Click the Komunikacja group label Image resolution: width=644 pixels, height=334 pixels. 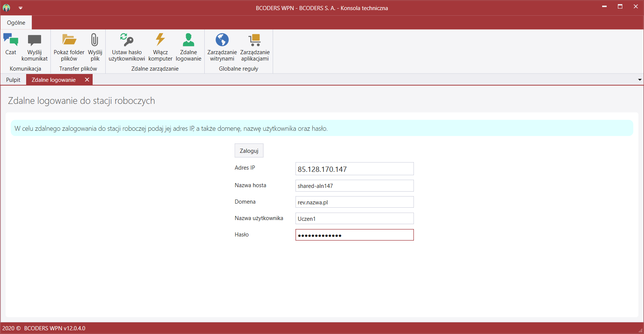pyautogui.click(x=25, y=69)
